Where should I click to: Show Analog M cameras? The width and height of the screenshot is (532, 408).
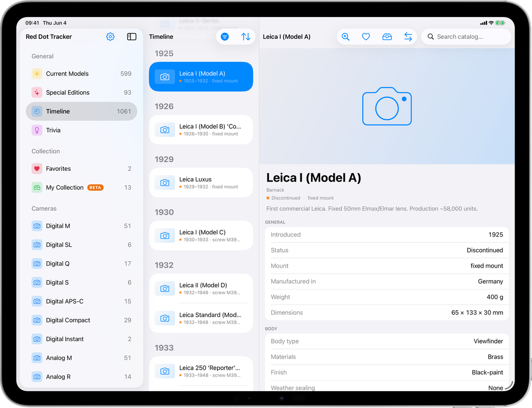pyautogui.click(x=81, y=358)
